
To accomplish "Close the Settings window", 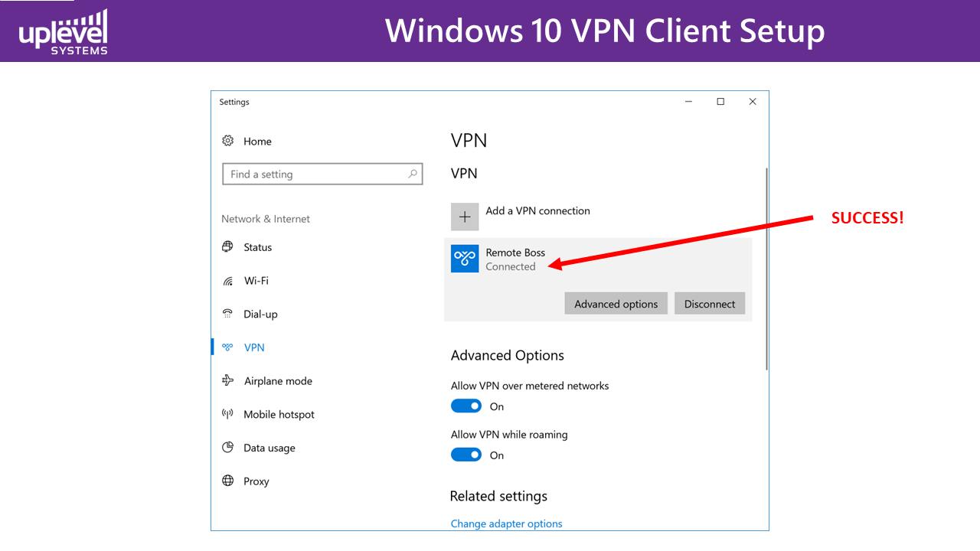I will tap(753, 102).
